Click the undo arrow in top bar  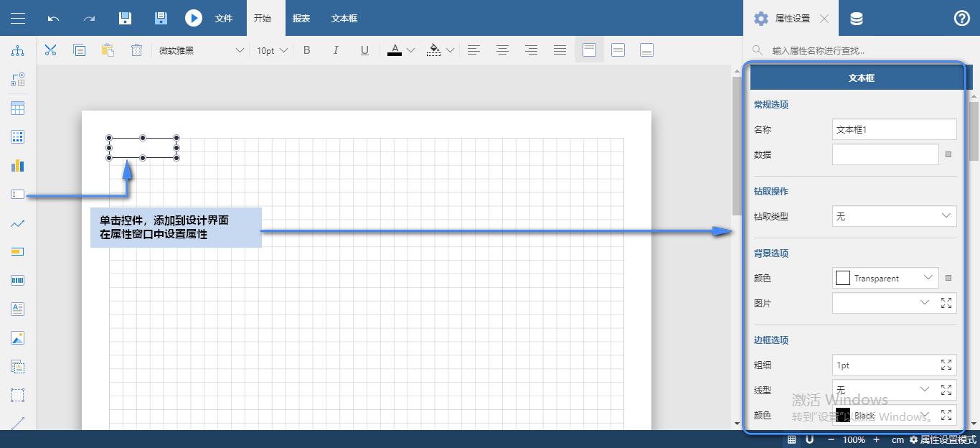(x=53, y=18)
